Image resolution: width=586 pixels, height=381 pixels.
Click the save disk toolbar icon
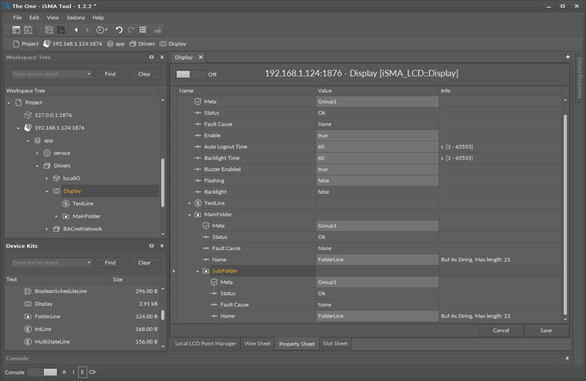28,30
